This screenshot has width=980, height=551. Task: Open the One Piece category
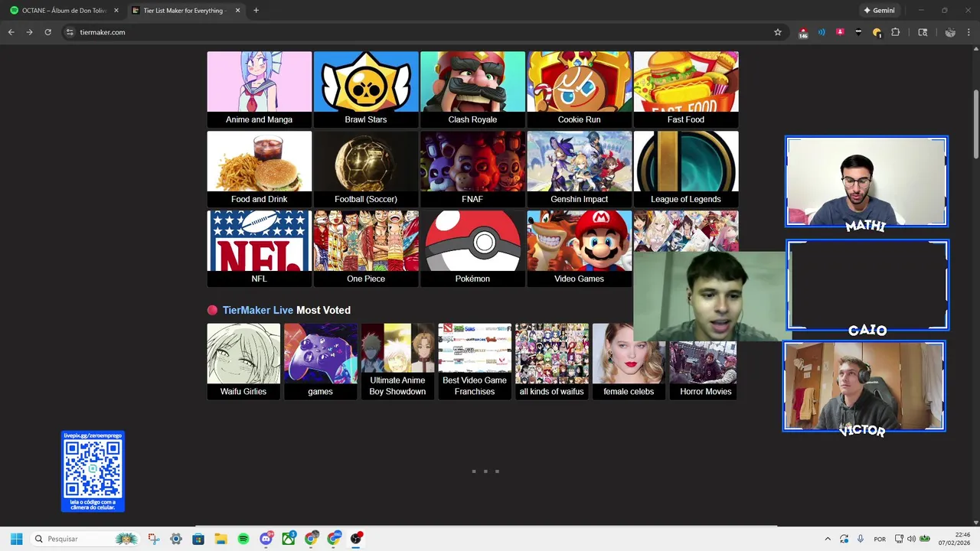point(365,248)
